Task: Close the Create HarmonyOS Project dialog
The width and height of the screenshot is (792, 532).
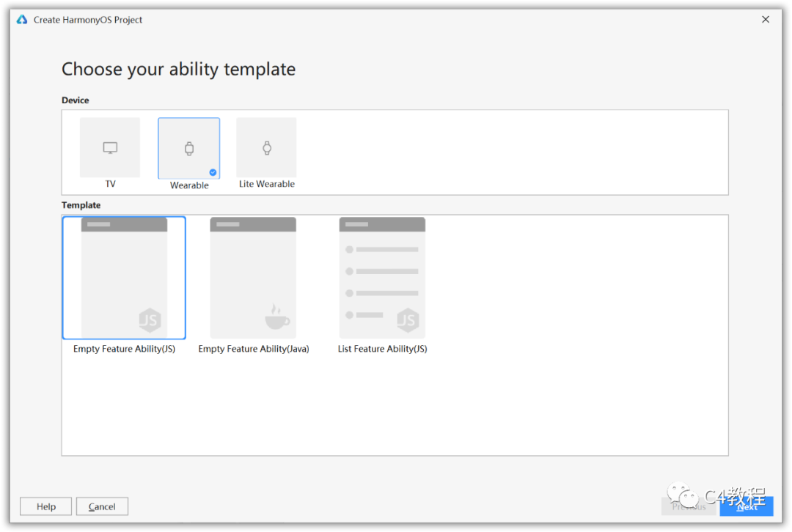Action: [x=766, y=19]
